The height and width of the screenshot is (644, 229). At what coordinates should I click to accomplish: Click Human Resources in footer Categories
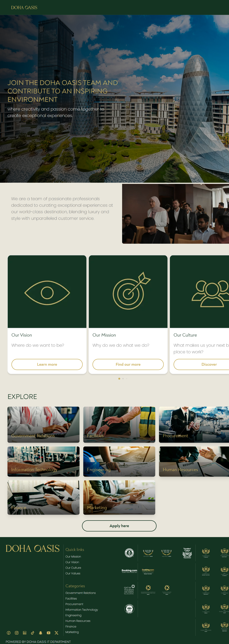(x=78, y=621)
